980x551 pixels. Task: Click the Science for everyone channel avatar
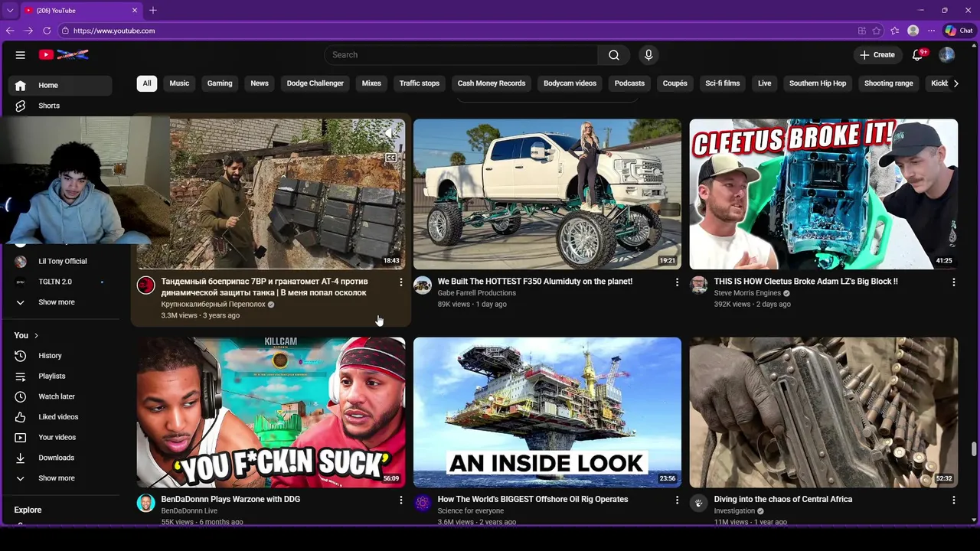click(423, 503)
